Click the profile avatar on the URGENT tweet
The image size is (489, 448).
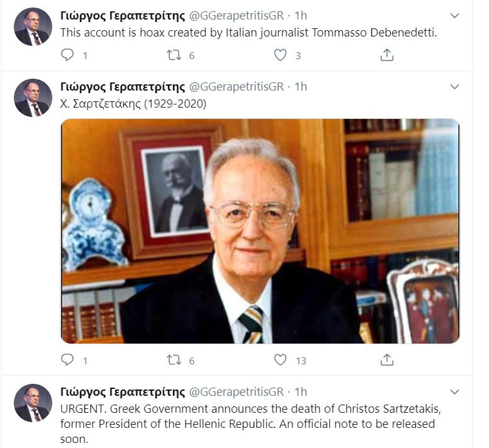[33, 403]
